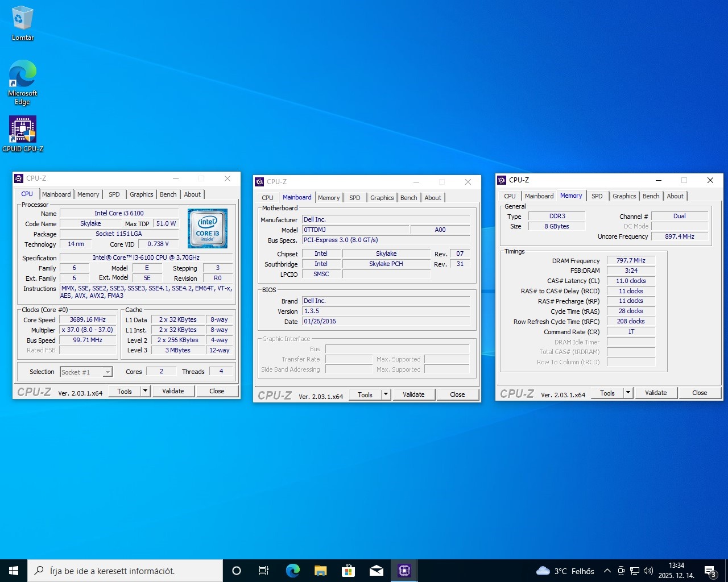Click the Close button in the Memory window
The height and width of the screenshot is (582, 728).
(699, 393)
